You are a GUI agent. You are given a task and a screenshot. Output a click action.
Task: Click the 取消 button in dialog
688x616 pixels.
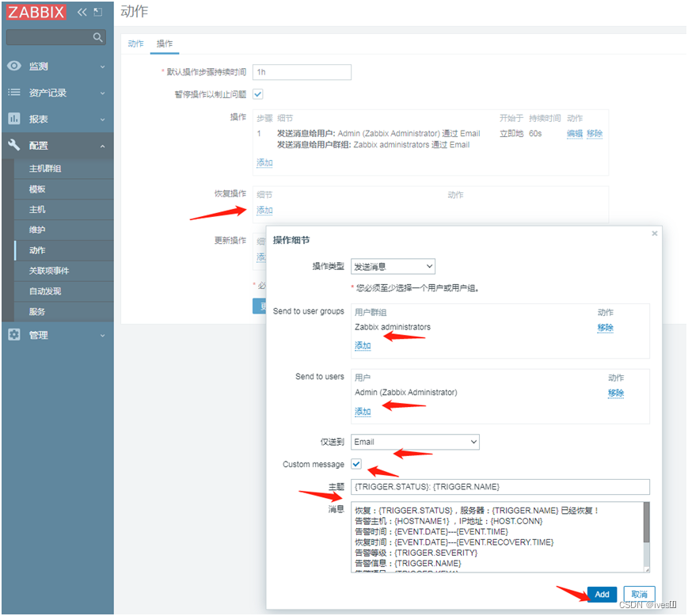pos(639,594)
